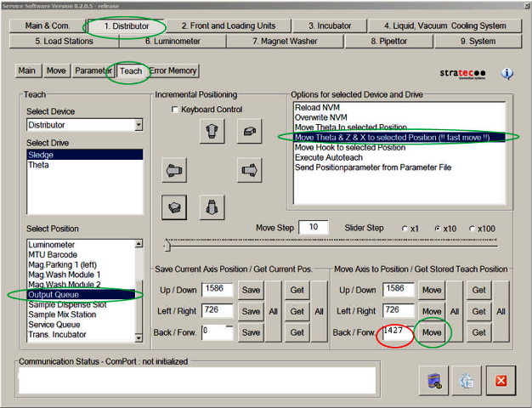Viewport: 532px width, 408px height.
Task: Click the right arrow incremental positioning button
Action: tap(248, 170)
